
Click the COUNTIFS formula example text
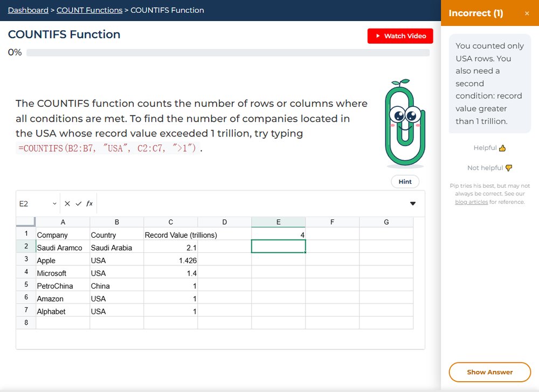tap(108, 148)
